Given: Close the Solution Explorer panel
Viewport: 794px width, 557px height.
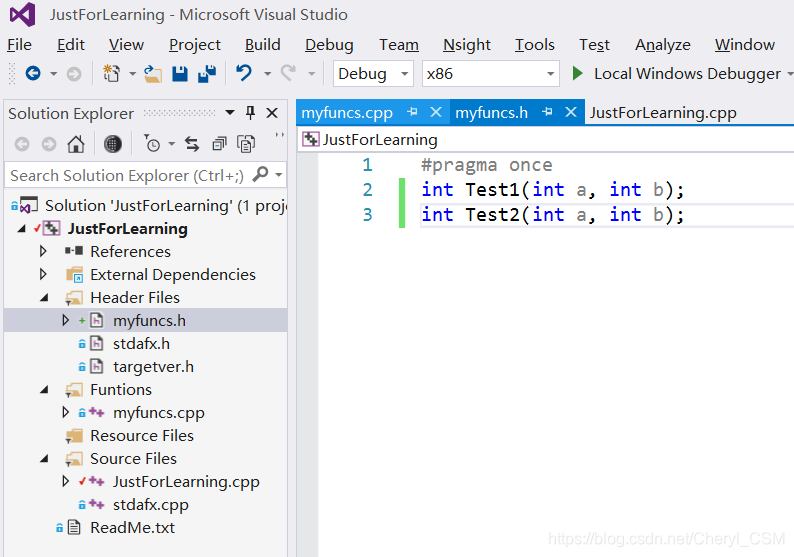Looking at the screenshot, I should (272, 112).
